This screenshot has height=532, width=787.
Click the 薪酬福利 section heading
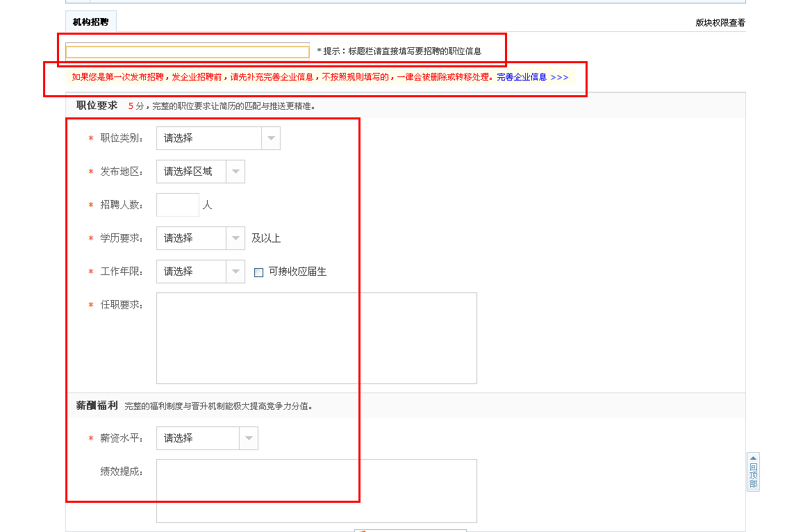[97, 406]
